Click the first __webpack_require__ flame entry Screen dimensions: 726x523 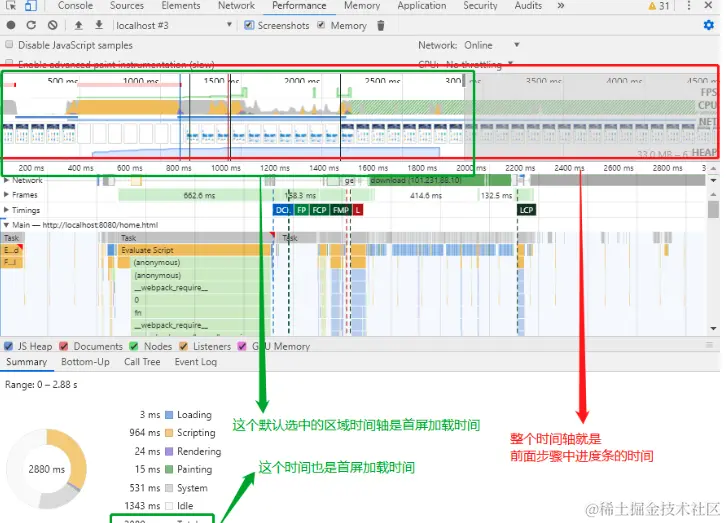click(x=201, y=287)
